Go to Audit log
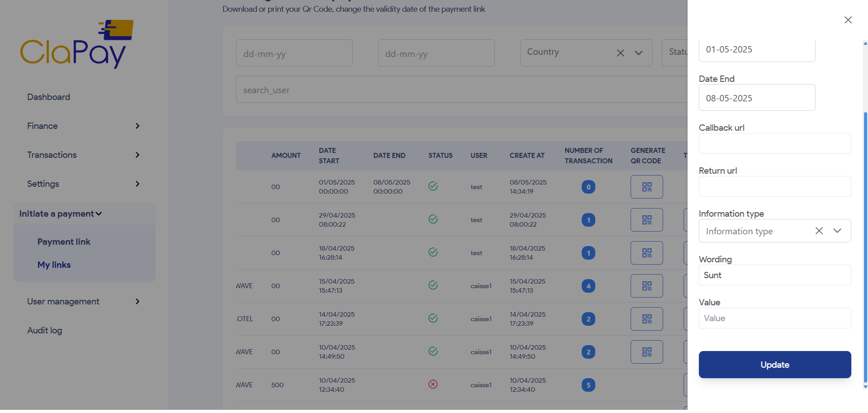 pos(44,331)
